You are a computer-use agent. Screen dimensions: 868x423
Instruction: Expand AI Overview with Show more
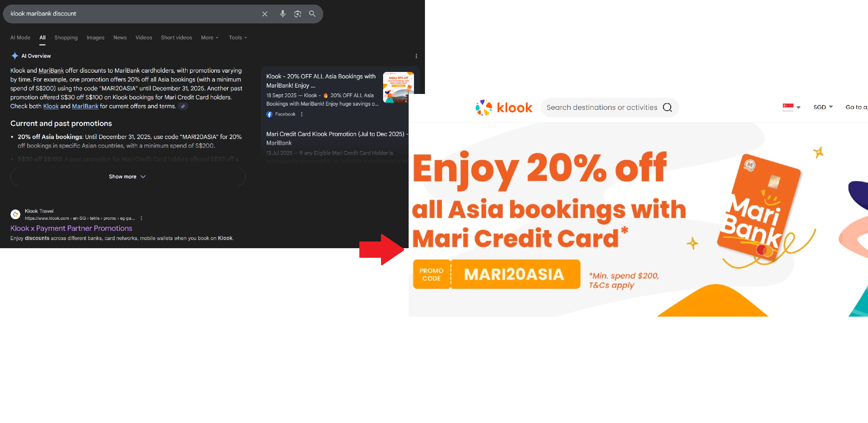tap(128, 177)
